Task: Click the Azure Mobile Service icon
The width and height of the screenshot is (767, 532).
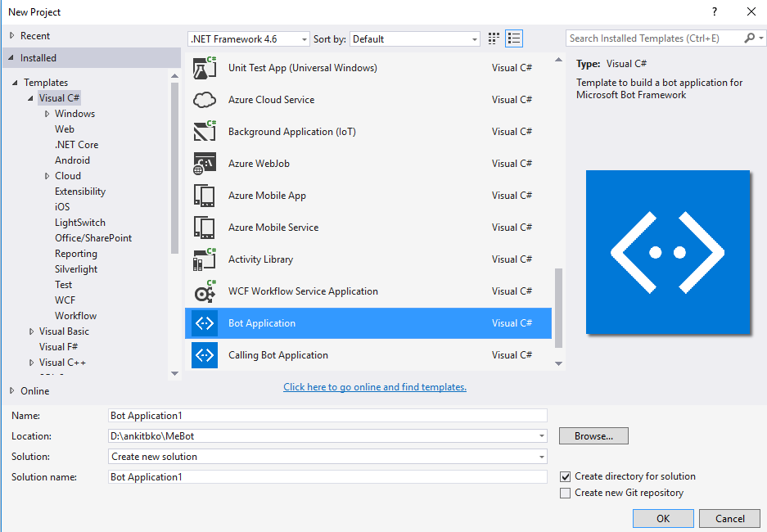Action: [x=205, y=228]
